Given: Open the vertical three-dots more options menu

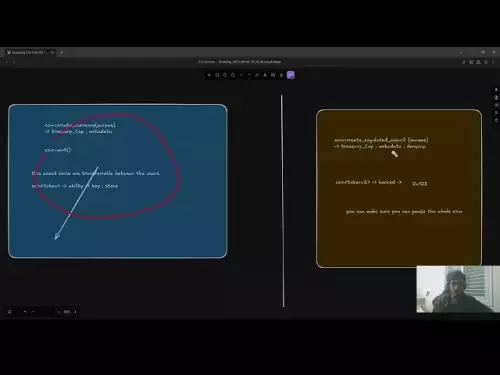Looking at the screenshot, I should point(494,62).
